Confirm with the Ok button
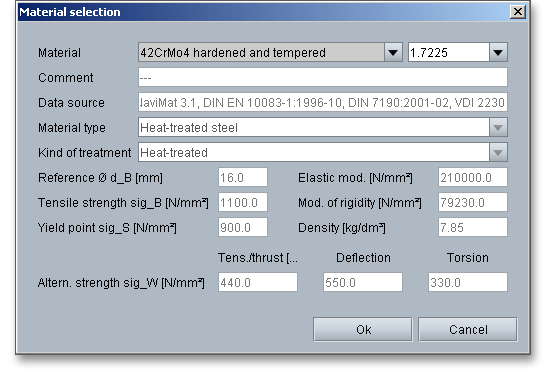Viewport: 546px width, 370px height. tap(363, 329)
